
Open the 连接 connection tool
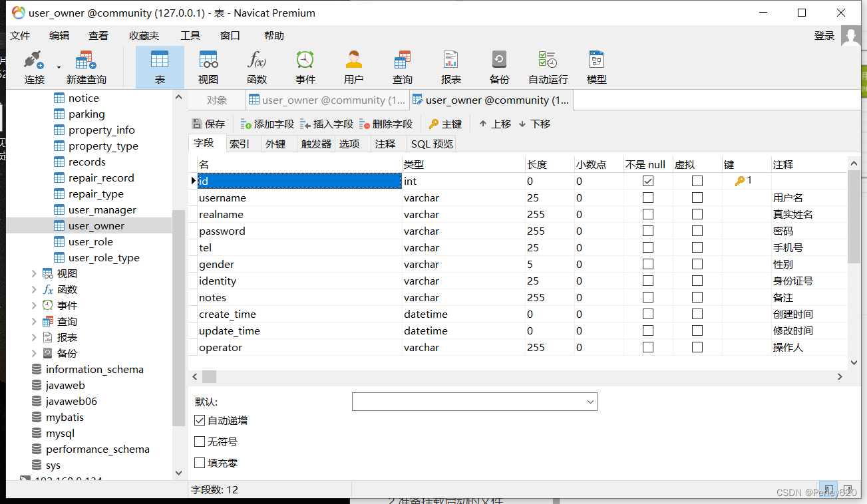[34, 68]
